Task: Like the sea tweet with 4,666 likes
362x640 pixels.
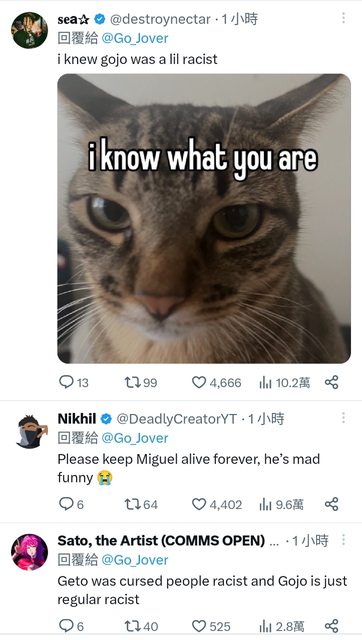Action: (216, 382)
